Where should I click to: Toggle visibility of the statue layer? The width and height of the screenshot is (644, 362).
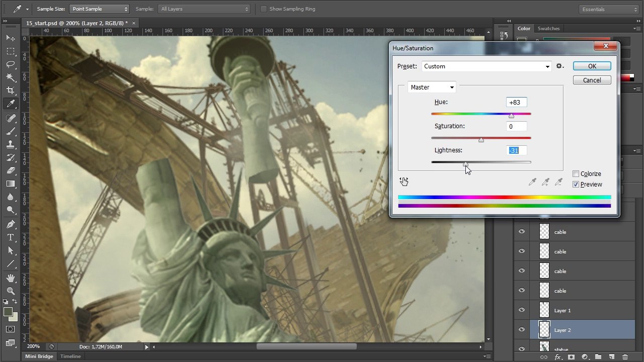(x=522, y=348)
